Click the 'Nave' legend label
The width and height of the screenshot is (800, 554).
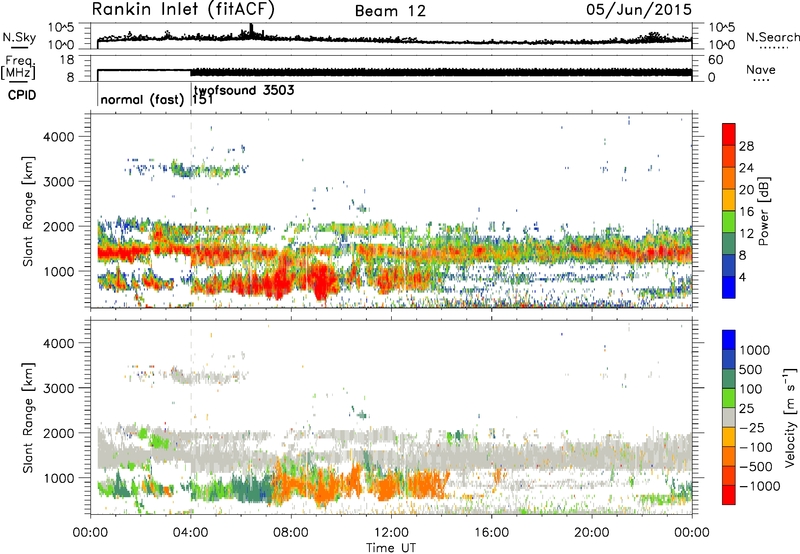coord(760,70)
